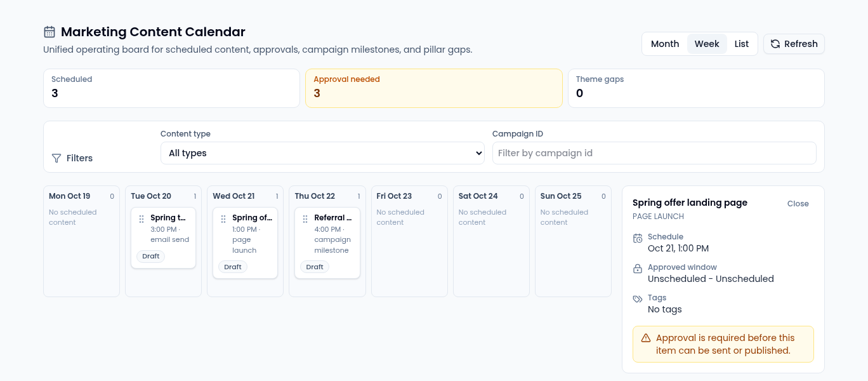The image size is (868, 381).
Task: Click the Theme gaps summary card
Action: click(696, 88)
